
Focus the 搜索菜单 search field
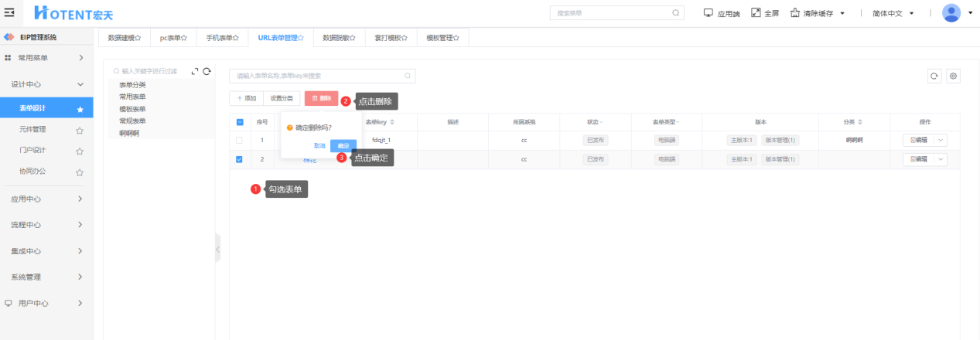[x=616, y=13]
